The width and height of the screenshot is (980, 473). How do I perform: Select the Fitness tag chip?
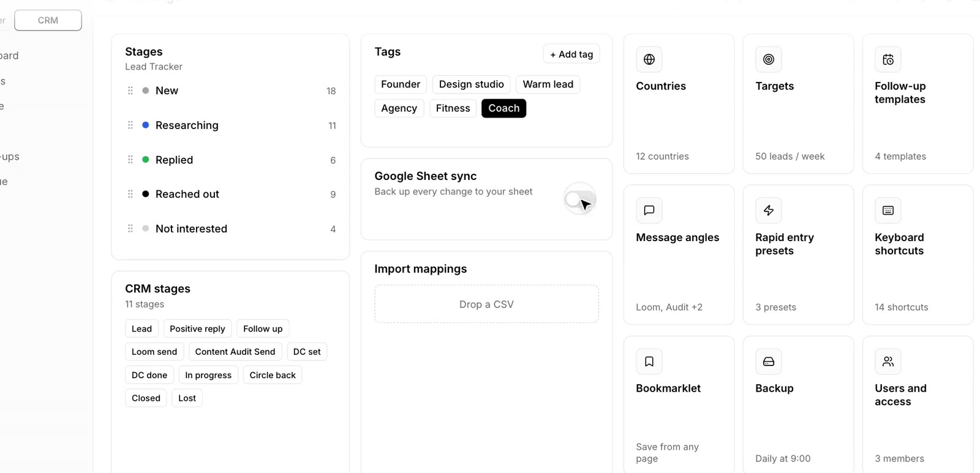click(x=453, y=108)
